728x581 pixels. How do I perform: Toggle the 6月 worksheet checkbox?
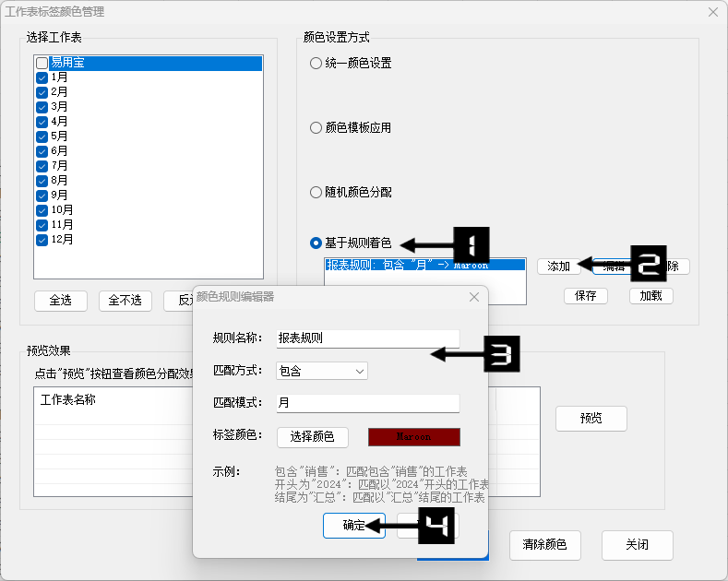tap(42, 151)
